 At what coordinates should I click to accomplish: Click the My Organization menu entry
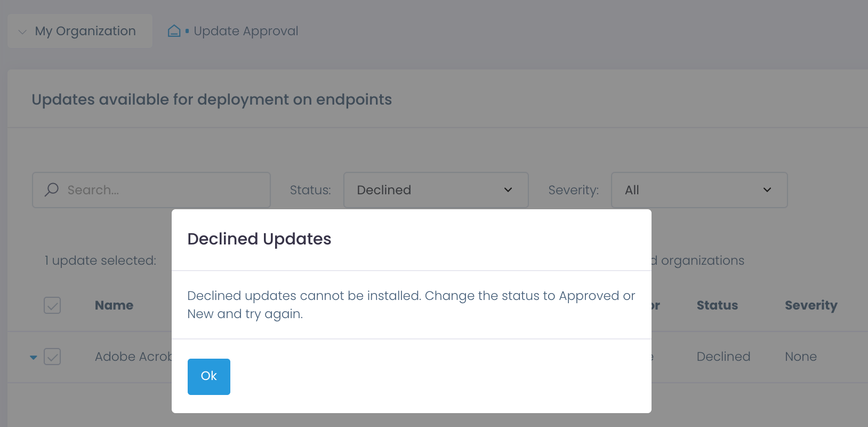click(x=85, y=31)
